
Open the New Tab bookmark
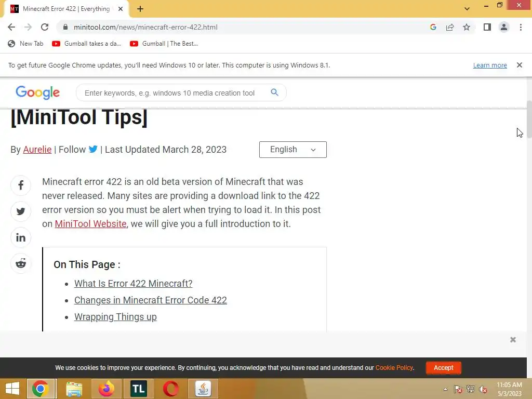click(26, 44)
